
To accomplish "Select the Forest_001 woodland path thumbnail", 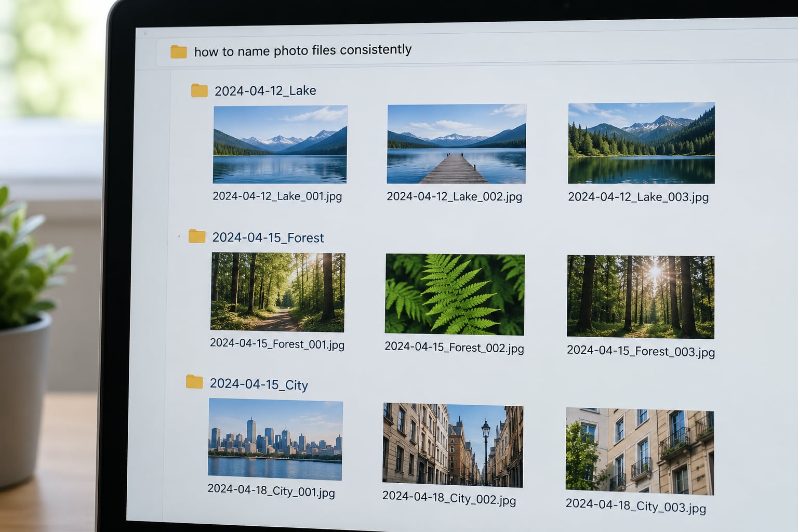I will [x=277, y=292].
